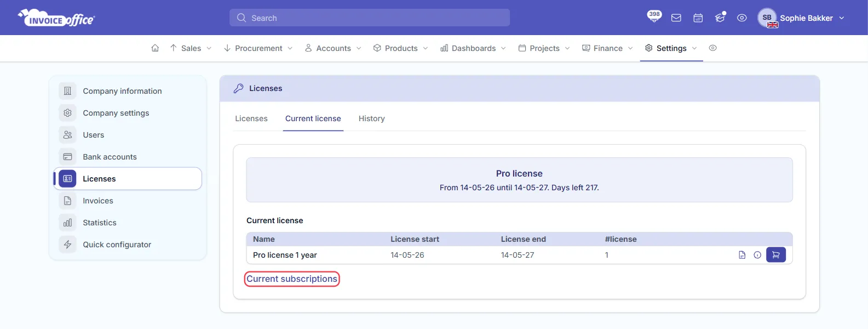
Task: Open Bank accounts in sidebar
Action: [110, 157]
